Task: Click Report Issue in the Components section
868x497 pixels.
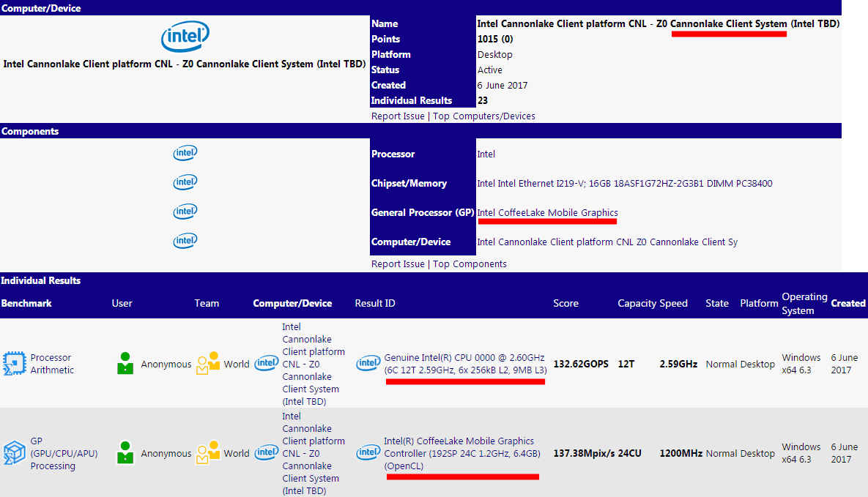Action: pyautogui.click(x=398, y=264)
